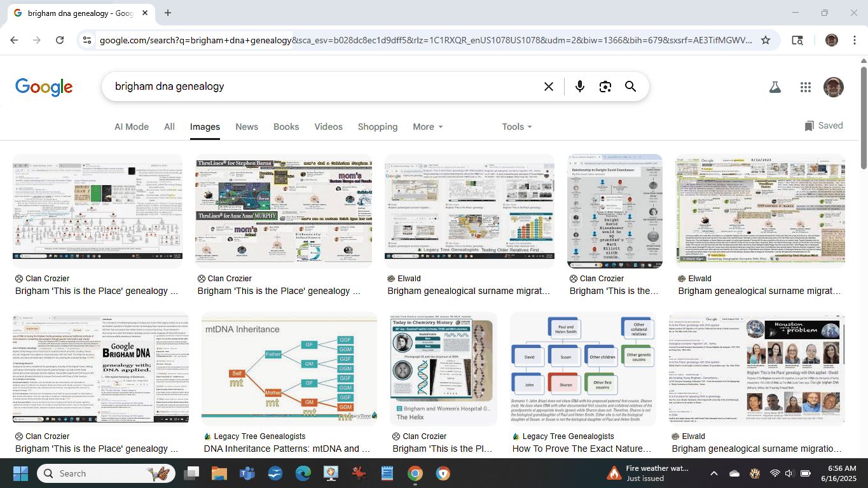868x488 pixels.
Task: Open Search Labs flask icon
Action: [775, 87]
